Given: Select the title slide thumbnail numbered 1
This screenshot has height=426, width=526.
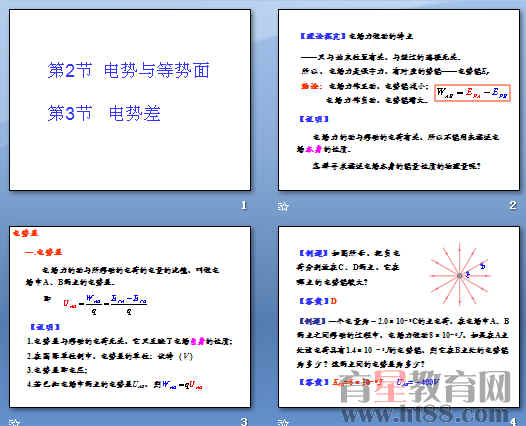Looking at the screenshot, I should tap(130, 100).
